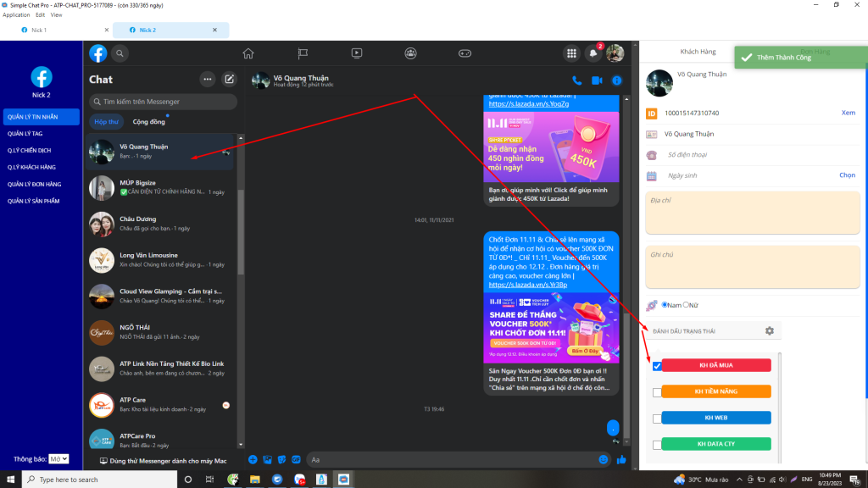Open File Explorer from taskbar
The height and width of the screenshot is (488, 868).
pos(254,480)
